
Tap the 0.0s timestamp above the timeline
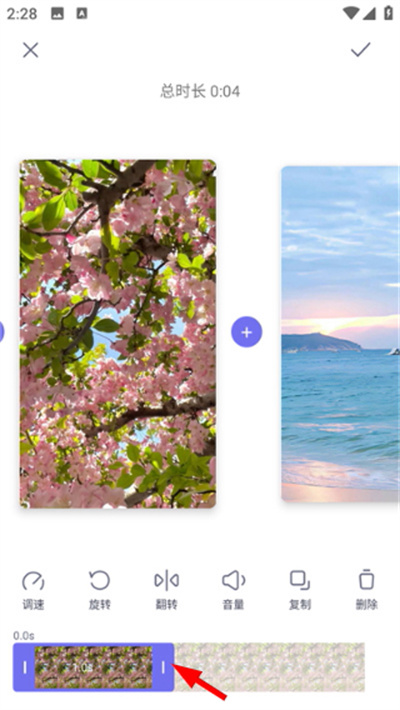click(24, 636)
